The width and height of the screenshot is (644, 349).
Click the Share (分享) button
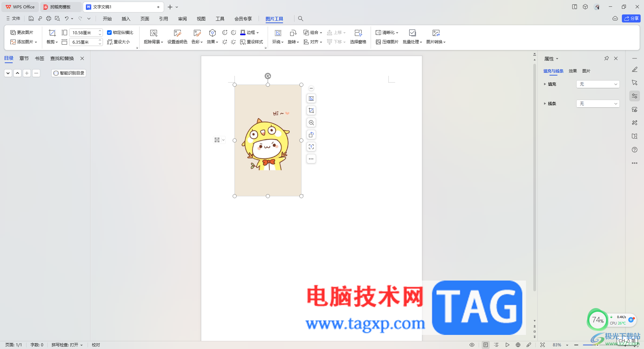click(x=631, y=18)
